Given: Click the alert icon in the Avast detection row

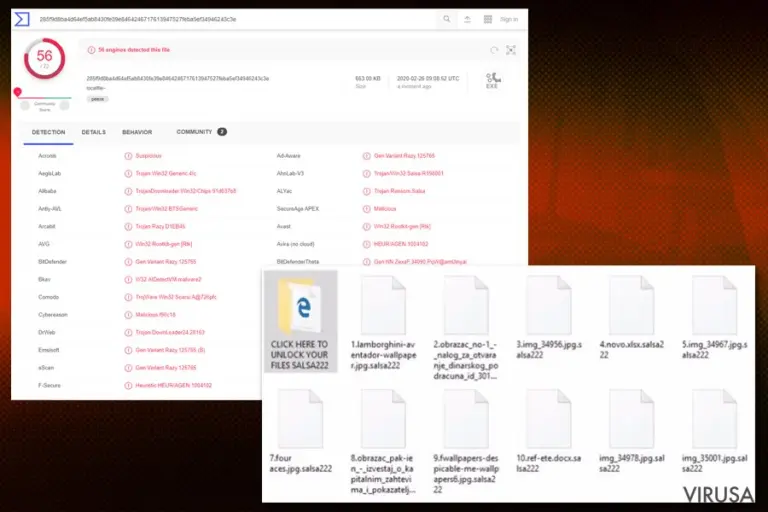Looking at the screenshot, I should tap(366, 226).
